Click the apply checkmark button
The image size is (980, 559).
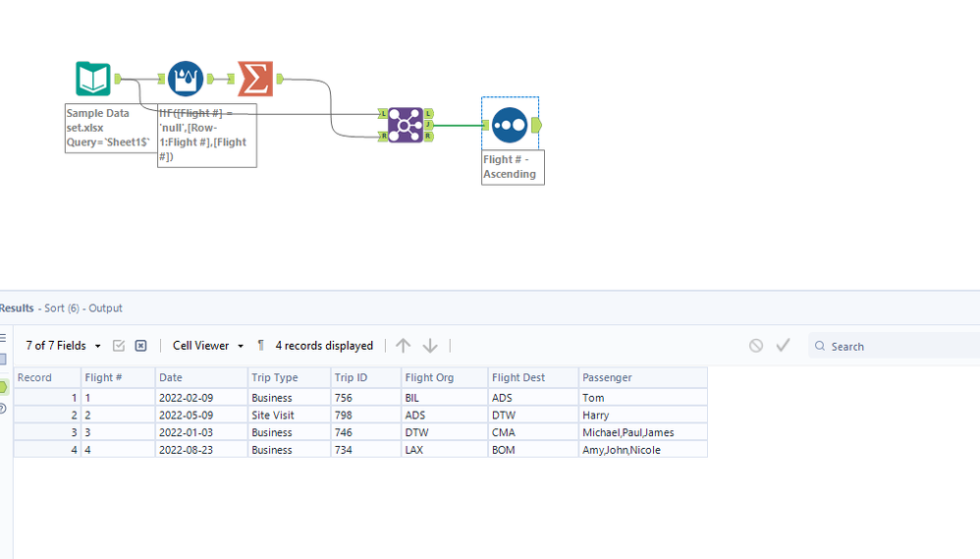click(784, 345)
